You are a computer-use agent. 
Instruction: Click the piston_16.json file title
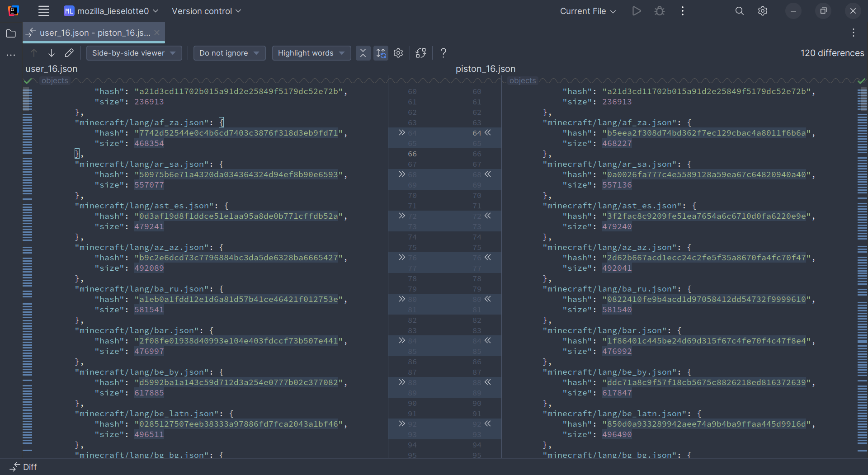(x=486, y=69)
